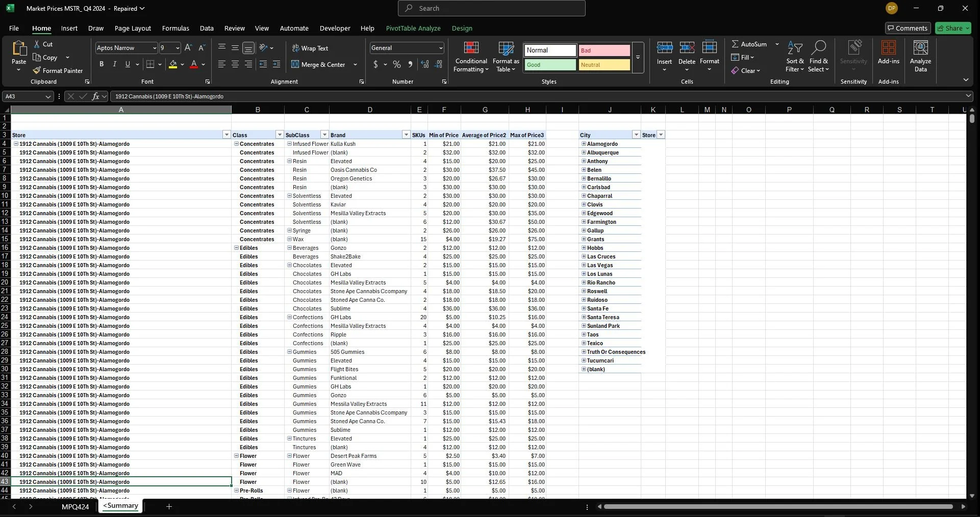The image size is (980, 517).
Task: Open the File menu
Action: (14, 29)
